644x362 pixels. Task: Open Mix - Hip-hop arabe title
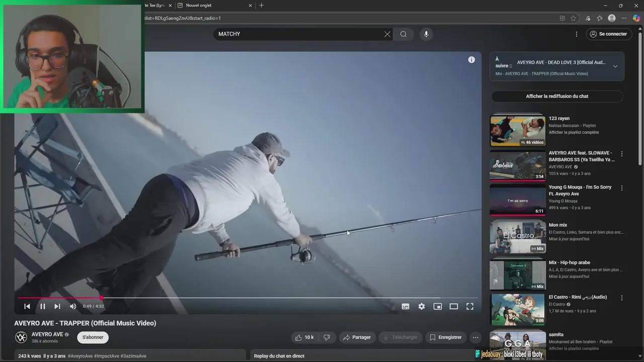click(570, 262)
